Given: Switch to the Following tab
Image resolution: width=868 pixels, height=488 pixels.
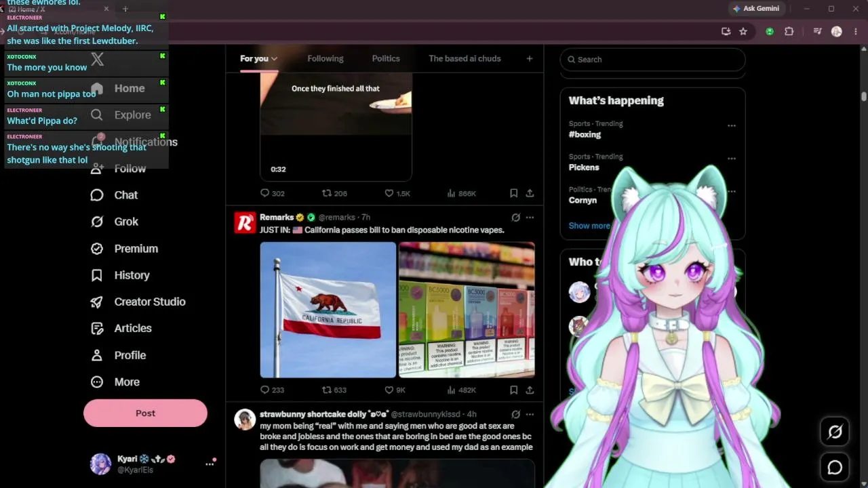Looking at the screenshot, I should coord(325,59).
